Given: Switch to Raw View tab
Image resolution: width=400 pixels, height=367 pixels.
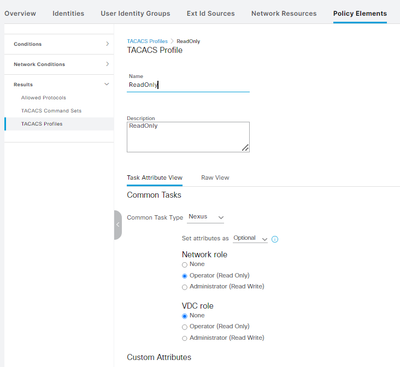Looking at the screenshot, I should (215, 178).
